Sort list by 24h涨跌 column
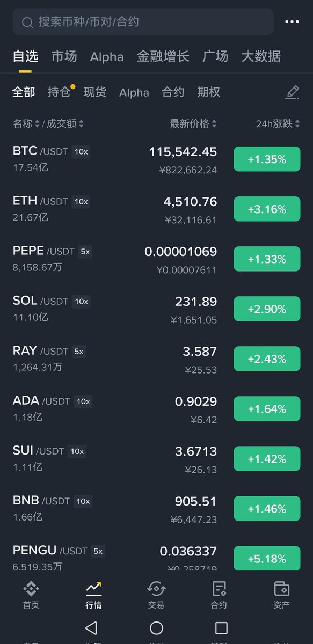Screen dimensions: 313x644 (278, 124)
